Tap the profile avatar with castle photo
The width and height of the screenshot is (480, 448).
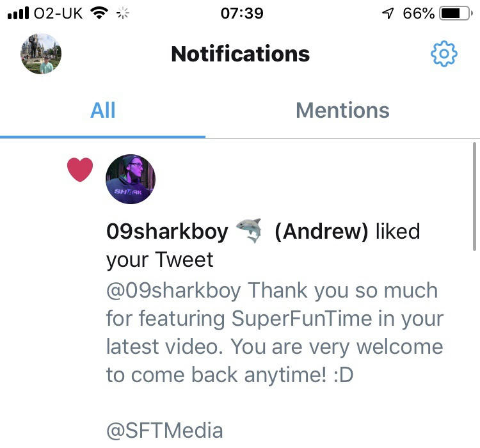pos(41,54)
